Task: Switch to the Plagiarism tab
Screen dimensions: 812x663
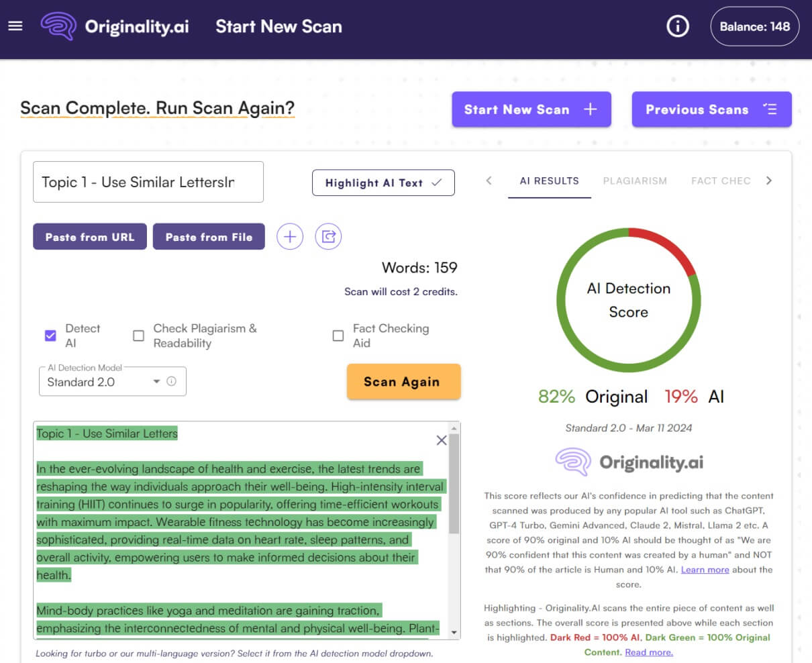Action: coord(634,181)
